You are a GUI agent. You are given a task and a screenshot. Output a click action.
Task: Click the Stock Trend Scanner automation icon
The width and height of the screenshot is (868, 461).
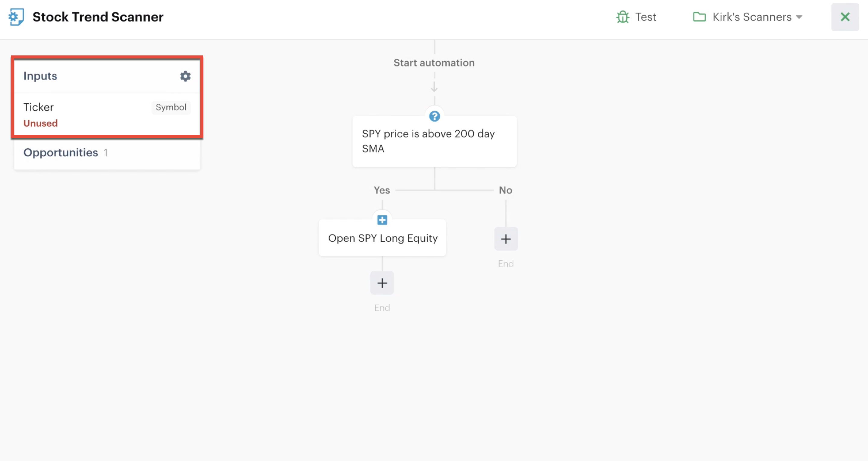pos(16,17)
